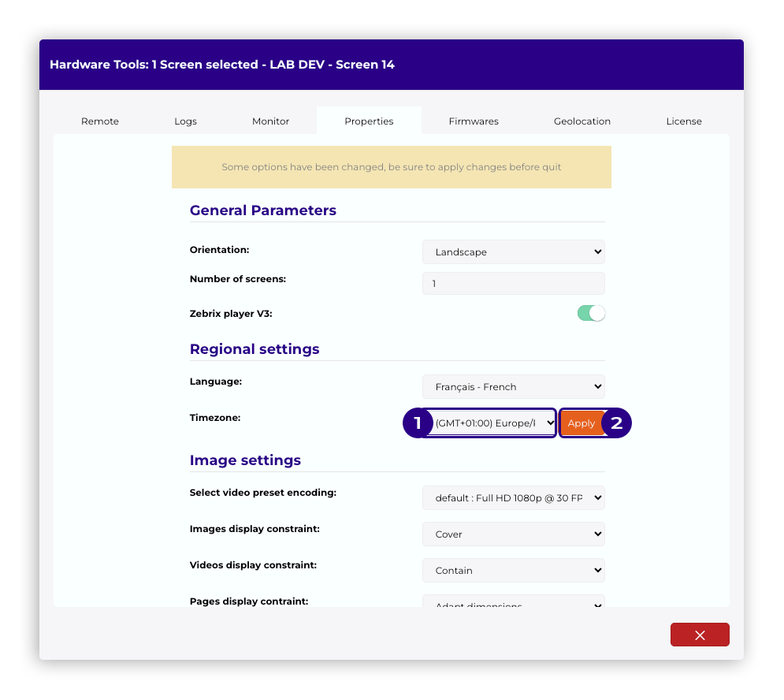Toggle the Zebrix player V3 switch
The height and width of the screenshot is (700, 784).
pos(591,313)
